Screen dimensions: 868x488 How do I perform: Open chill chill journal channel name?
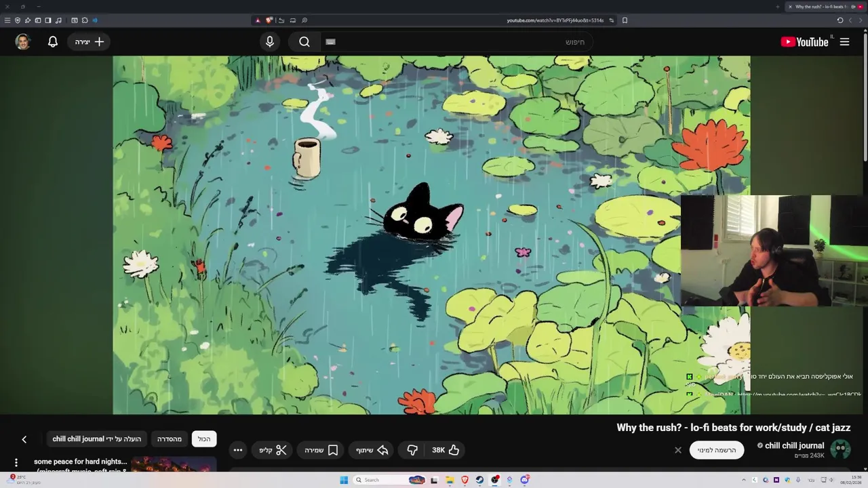tap(794, 445)
